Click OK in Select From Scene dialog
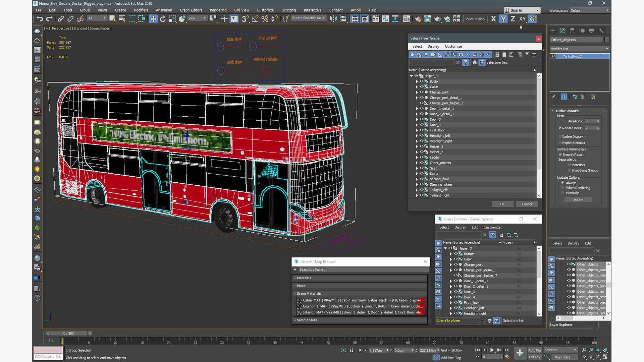The height and width of the screenshot is (362, 644). [x=502, y=204]
